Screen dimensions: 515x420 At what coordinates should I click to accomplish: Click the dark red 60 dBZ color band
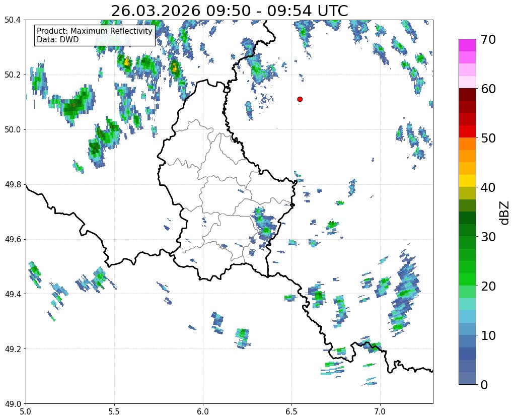pos(467,94)
